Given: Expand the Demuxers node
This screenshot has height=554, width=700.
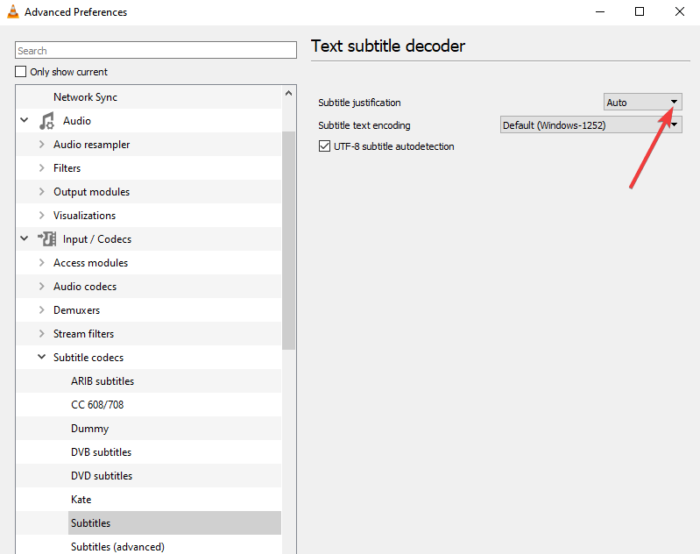Looking at the screenshot, I should tap(42, 310).
